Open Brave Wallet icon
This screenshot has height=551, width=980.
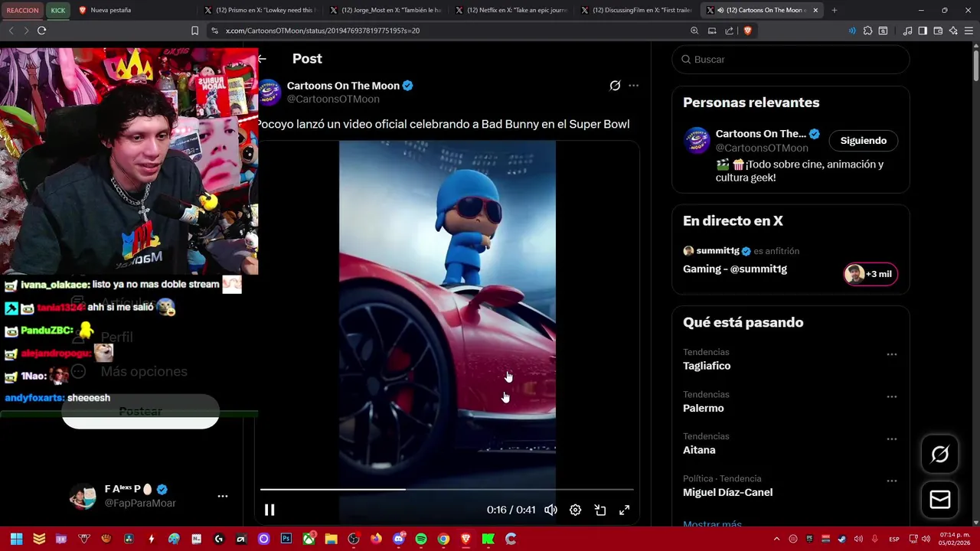point(938,31)
